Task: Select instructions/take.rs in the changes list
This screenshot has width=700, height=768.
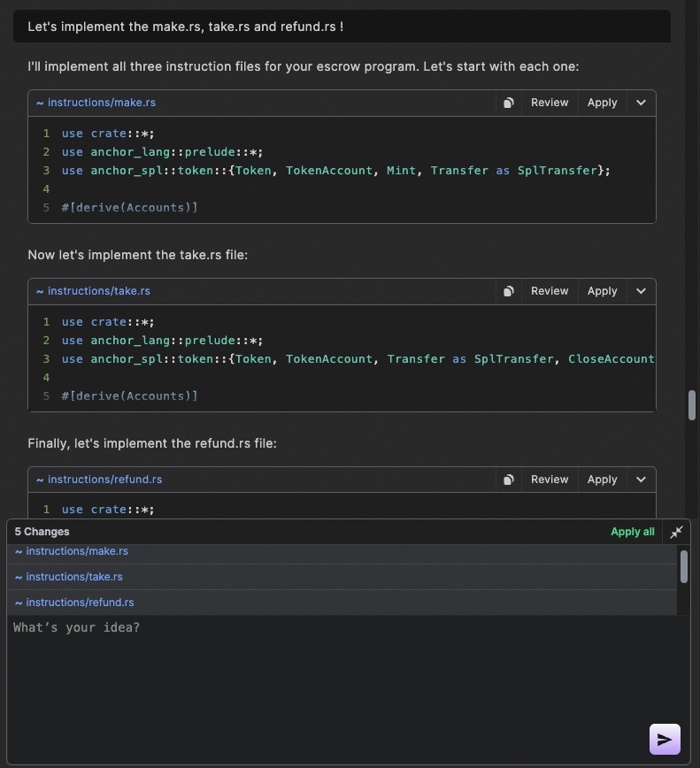Action: point(74,577)
